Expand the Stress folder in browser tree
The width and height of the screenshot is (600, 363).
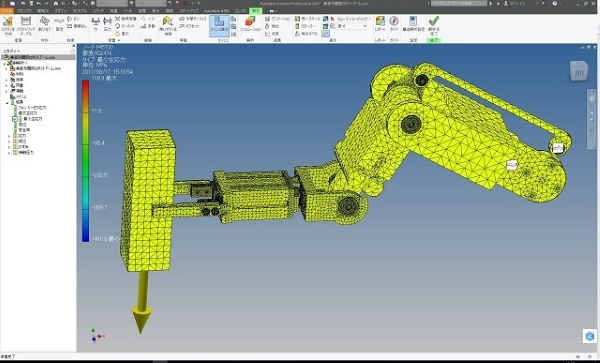pos(9,136)
